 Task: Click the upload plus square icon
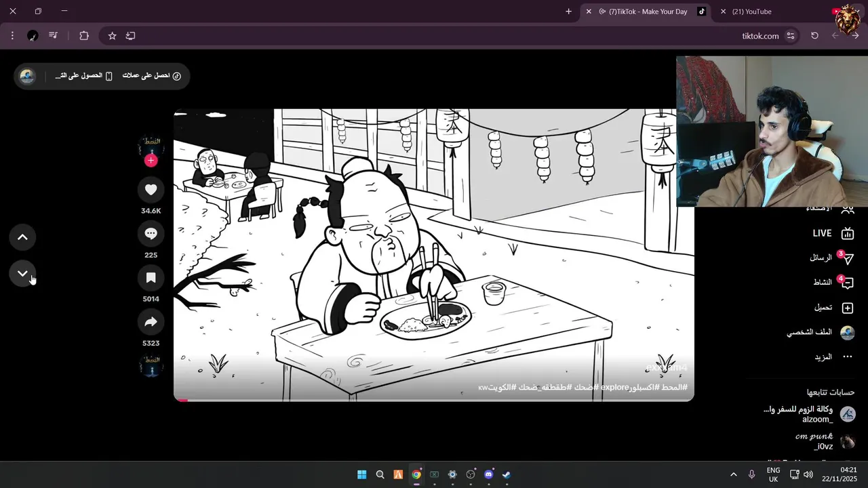point(847,308)
